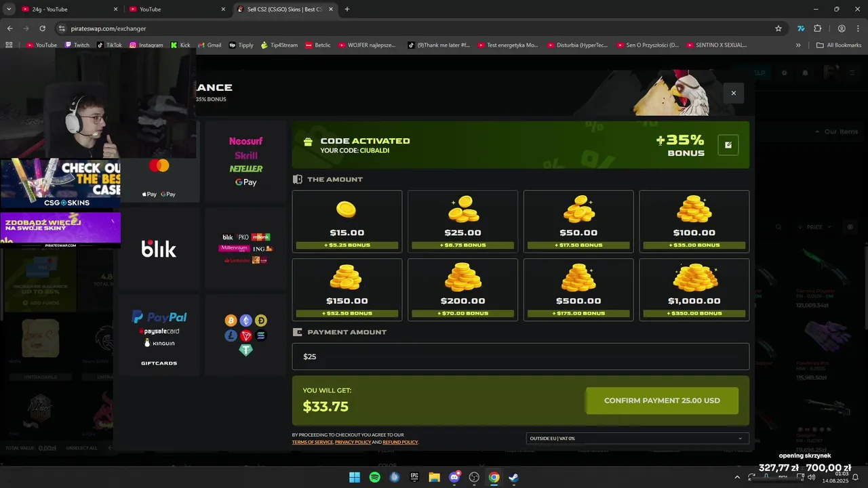Open the tab search dropdown
The width and height of the screenshot is (868, 488).
point(8,9)
